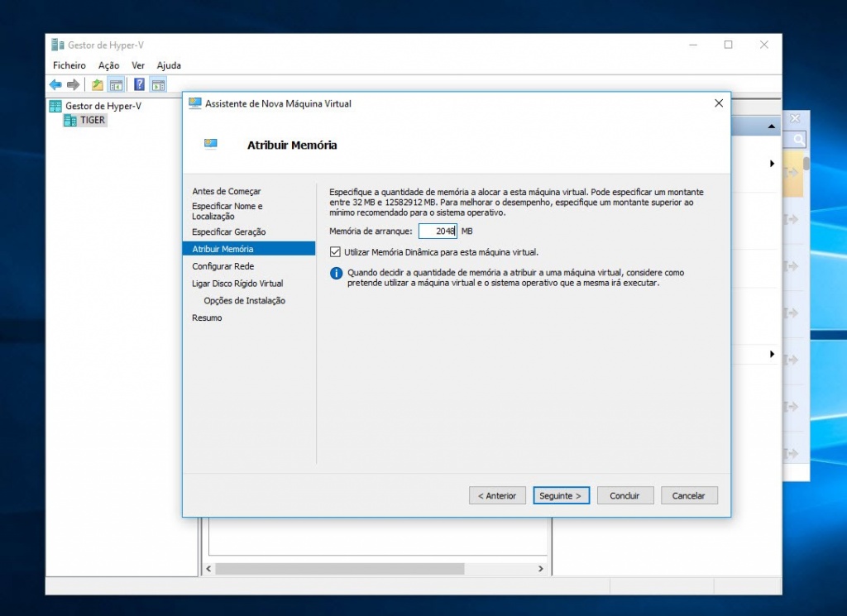The height and width of the screenshot is (616, 847).
Task: Expand the lower section in the actions pane
Action: pos(773,354)
